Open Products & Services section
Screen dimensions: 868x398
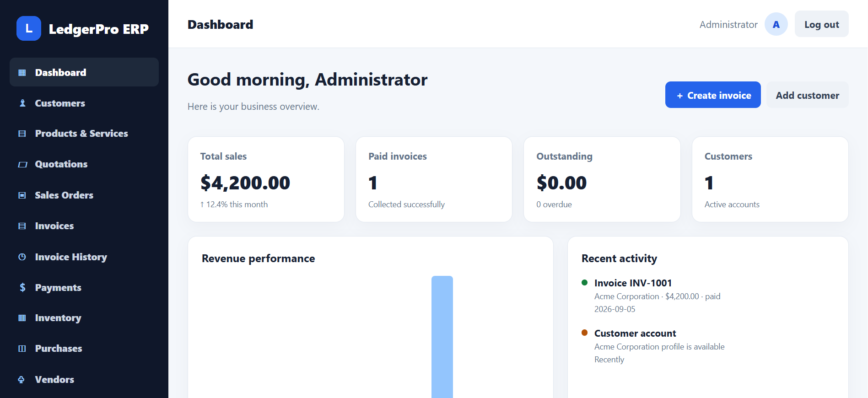[84, 134]
